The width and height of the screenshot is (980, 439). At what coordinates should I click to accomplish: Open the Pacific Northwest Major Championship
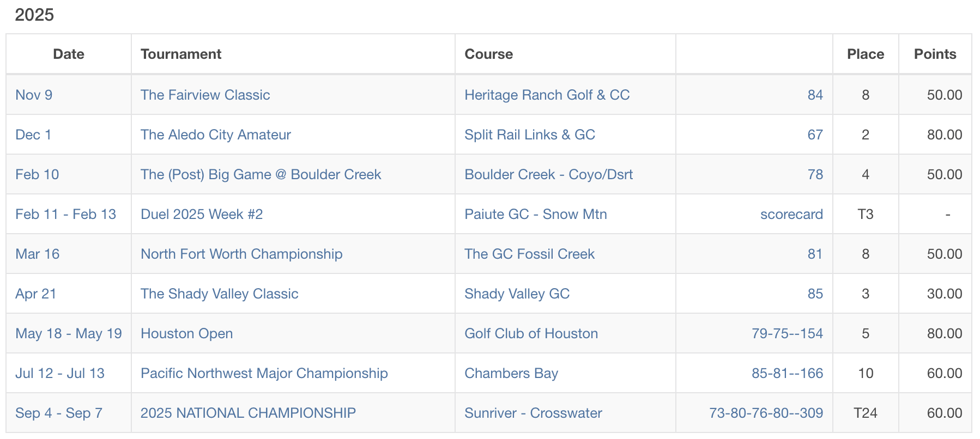264,373
